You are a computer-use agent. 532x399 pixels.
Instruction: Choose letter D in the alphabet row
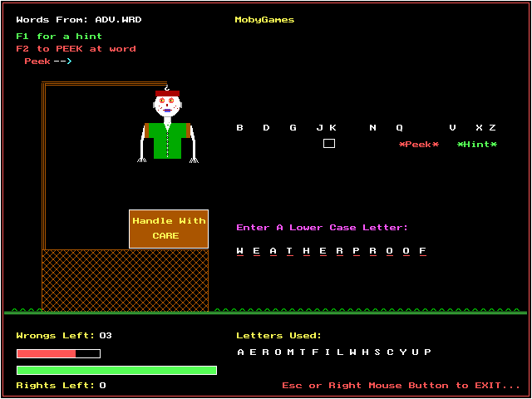click(x=266, y=128)
